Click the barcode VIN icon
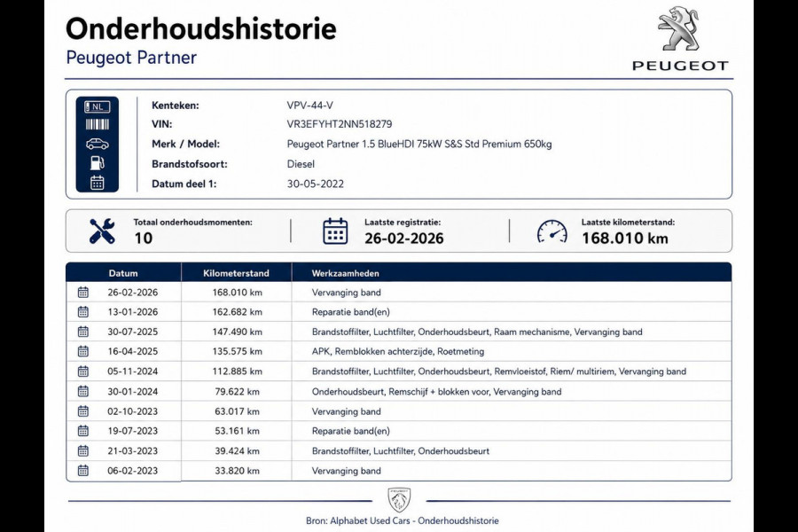Image resolution: width=798 pixels, height=532 pixels. tap(98, 124)
